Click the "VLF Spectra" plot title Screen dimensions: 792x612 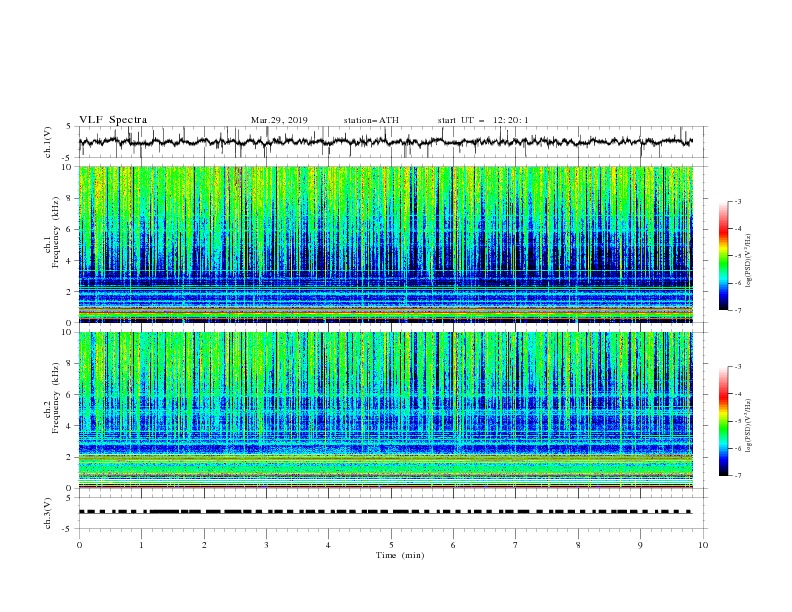pyautogui.click(x=113, y=120)
